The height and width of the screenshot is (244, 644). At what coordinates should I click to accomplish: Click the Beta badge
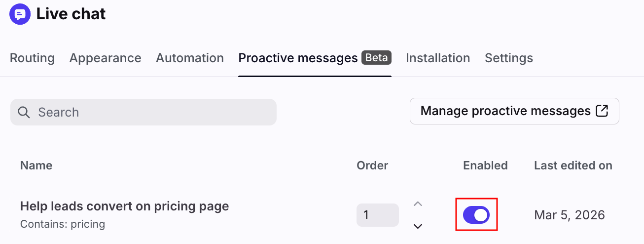coord(377,58)
